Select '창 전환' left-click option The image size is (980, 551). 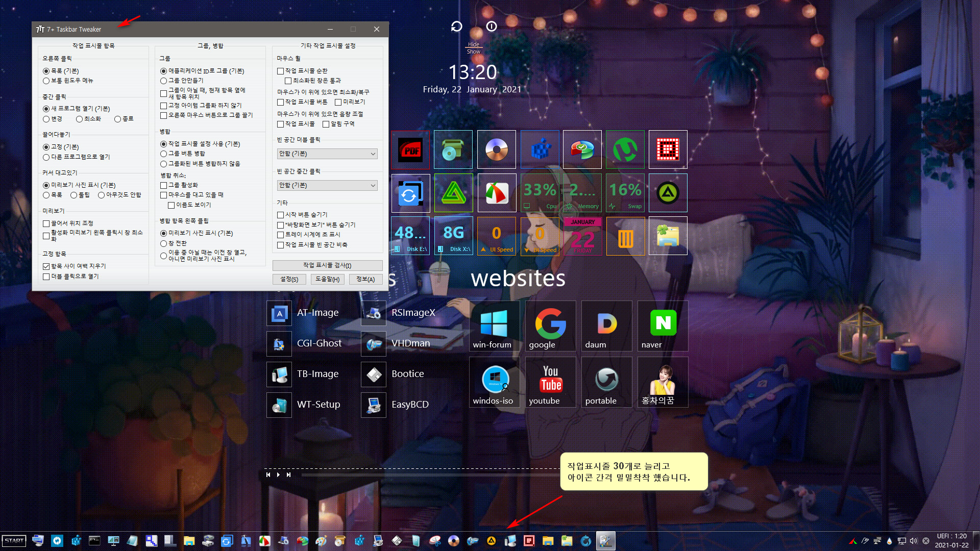coord(174,243)
